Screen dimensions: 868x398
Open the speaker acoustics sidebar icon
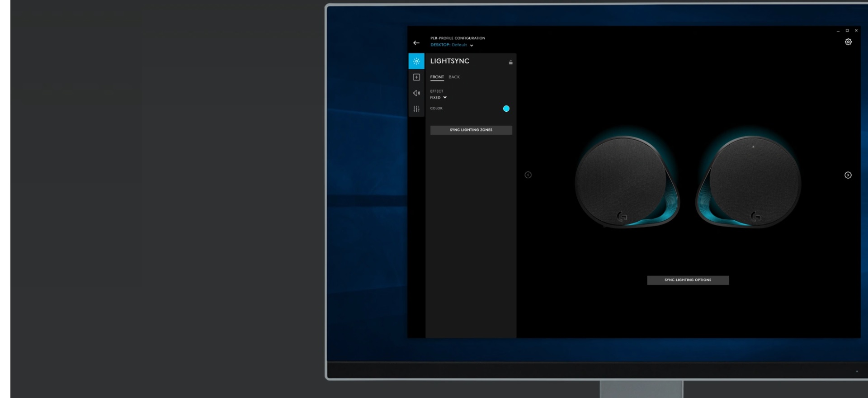click(x=416, y=93)
